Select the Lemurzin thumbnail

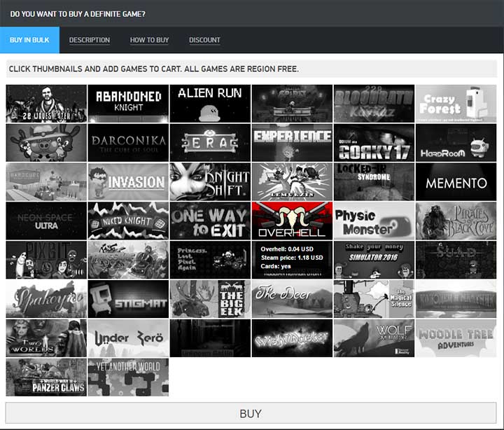pyautogui.click(x=292, y=181)
